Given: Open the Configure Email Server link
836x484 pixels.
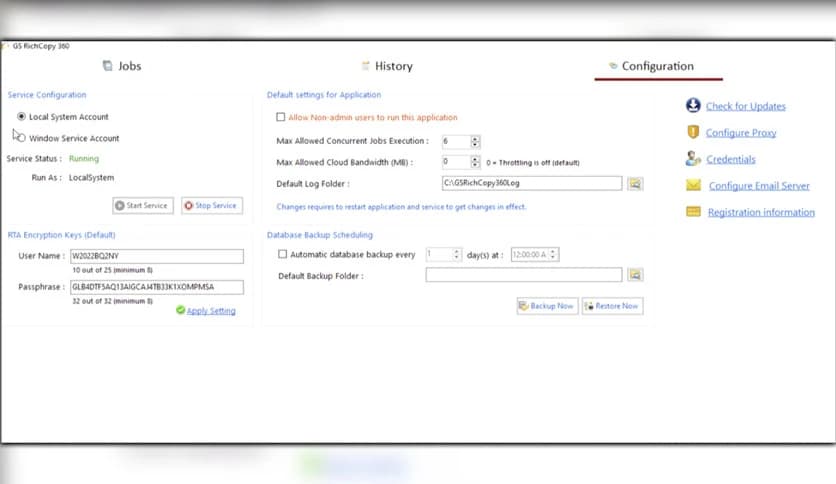Looking at the screenshot, I should [x=759, y=185].
